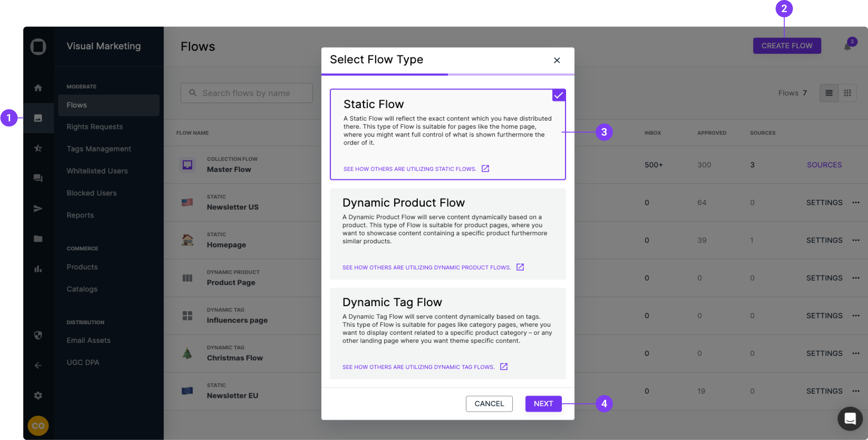The image size is (868, 440).
Task: Go to Tags Management menu item
Action: pyautogui.click(x=99, y=149)
